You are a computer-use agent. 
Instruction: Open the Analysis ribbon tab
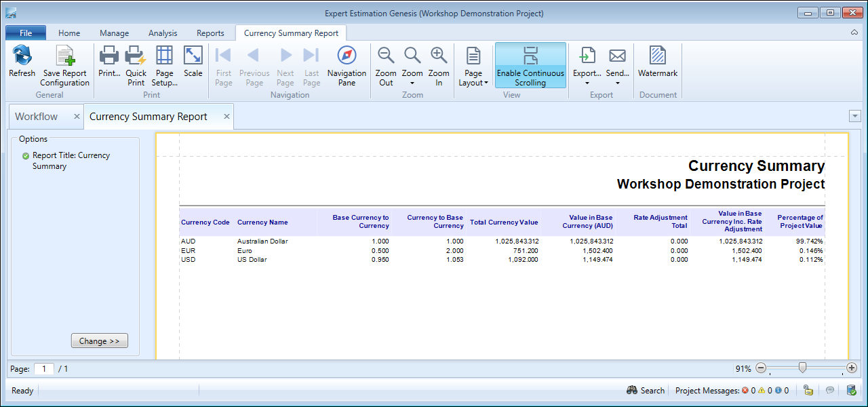click(163, 33)
